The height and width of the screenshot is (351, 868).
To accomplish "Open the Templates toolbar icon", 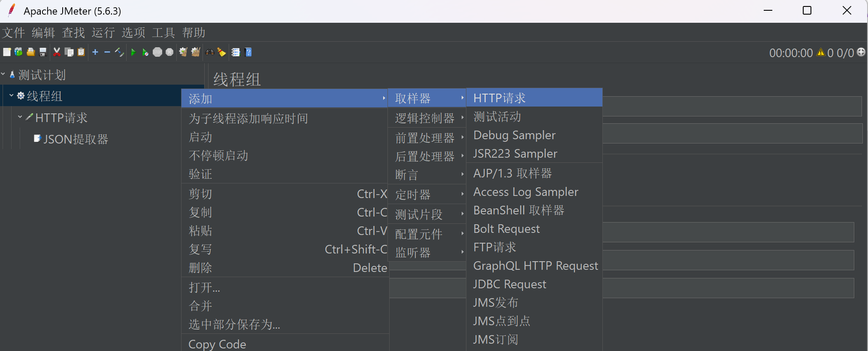I will click(18, 52).
